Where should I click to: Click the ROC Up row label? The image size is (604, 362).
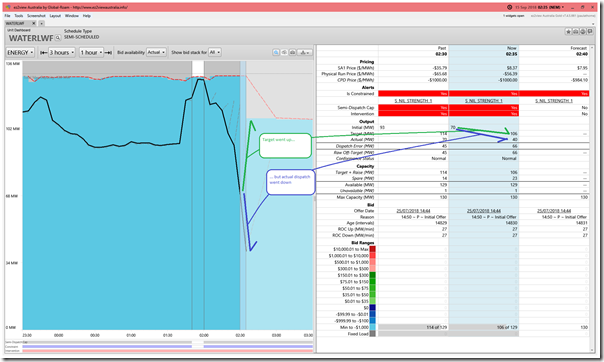[x=356, y=229]
